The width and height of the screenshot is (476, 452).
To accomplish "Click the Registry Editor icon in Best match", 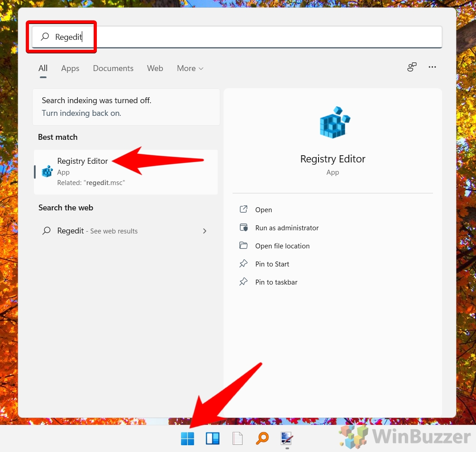I will coord(47,171).
